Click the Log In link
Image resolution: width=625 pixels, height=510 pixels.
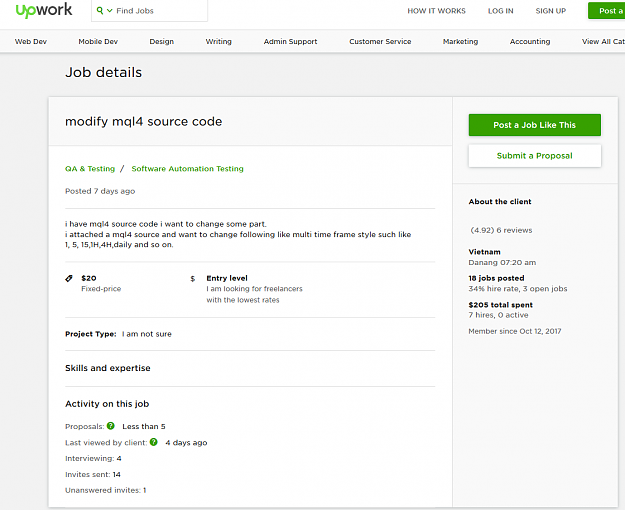click(501, 11)
